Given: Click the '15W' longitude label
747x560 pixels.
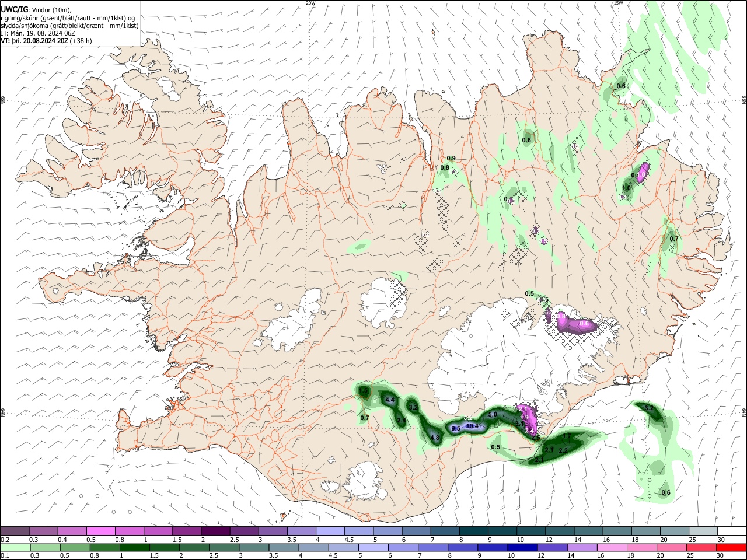Looking at the screenshot, I should tap(617, 3).
